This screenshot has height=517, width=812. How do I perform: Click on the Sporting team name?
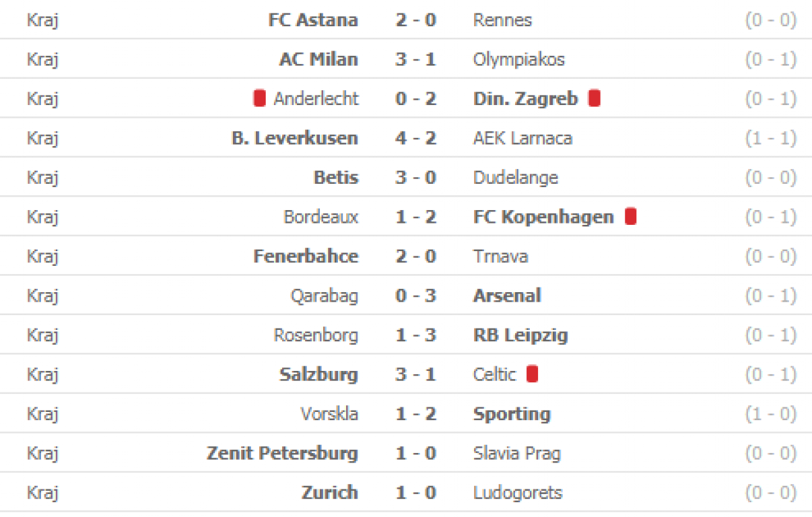(x=512, y=413)
